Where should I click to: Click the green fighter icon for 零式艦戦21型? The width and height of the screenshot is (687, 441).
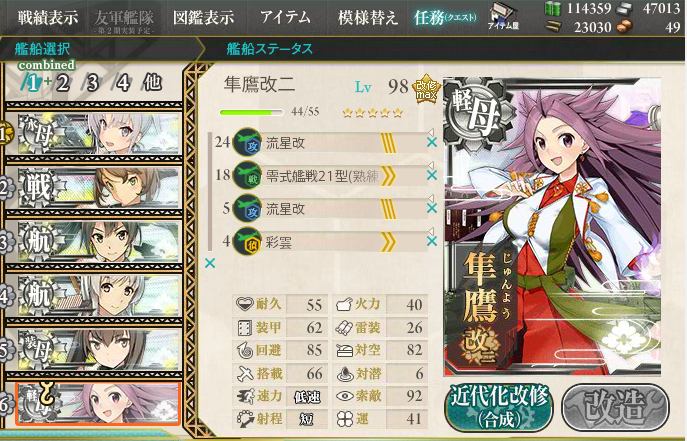coord(247,175)
